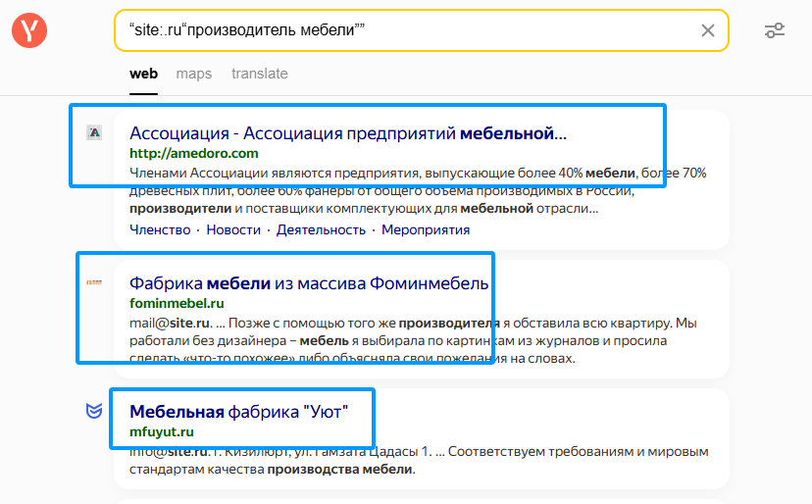Screen dimensions: 812x504
Task: Open the Деятельность sitelink
Action: pyautogui.click(x=321, y=229)
